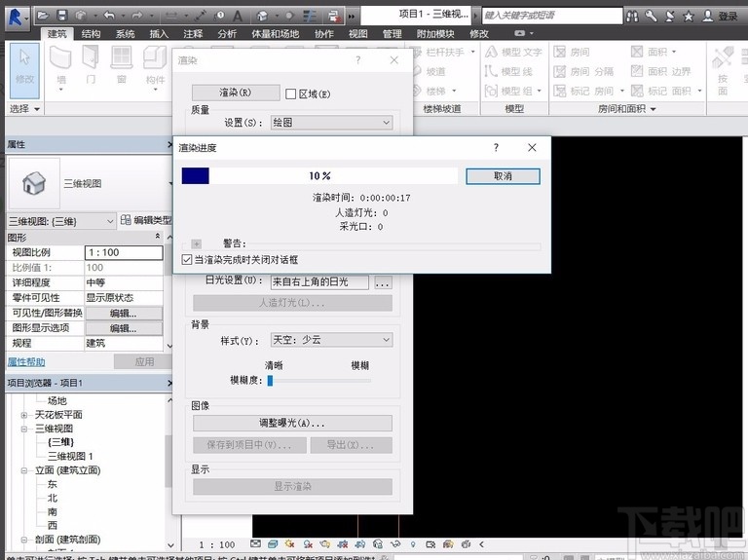Click the Detail Level icon in view control bar
The image size is (748, 560).
(x=256, y=543)
